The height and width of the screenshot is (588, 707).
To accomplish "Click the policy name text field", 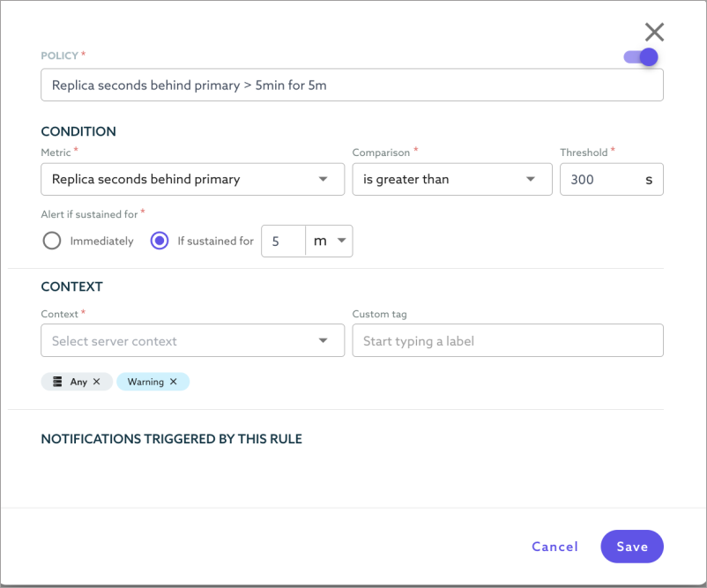I will tap(352, 86).
